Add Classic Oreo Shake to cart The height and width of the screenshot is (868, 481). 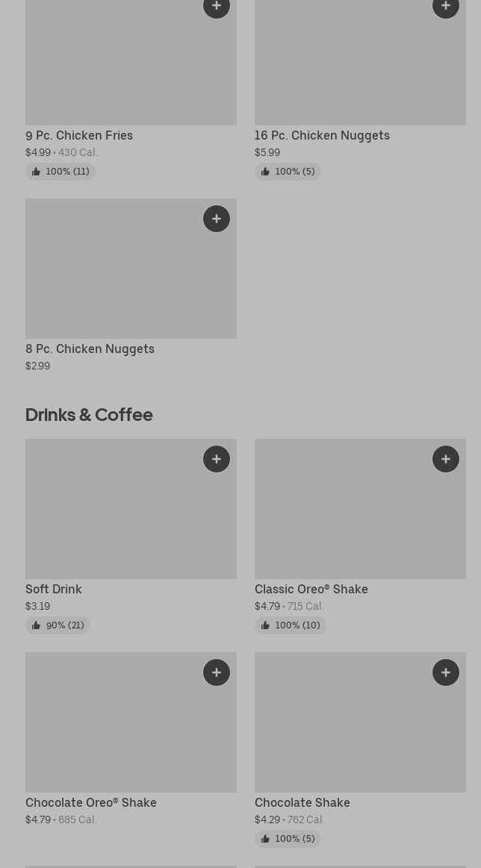coord(446,459)
